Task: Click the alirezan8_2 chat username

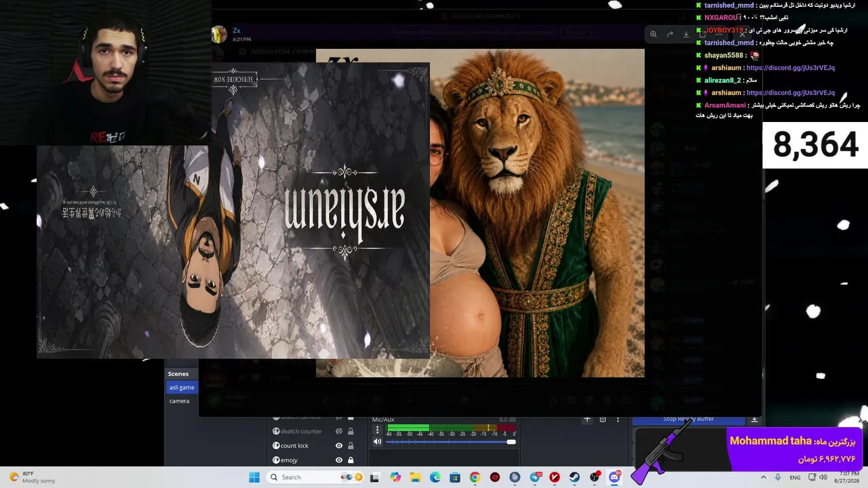Action: tap(723, 81)
